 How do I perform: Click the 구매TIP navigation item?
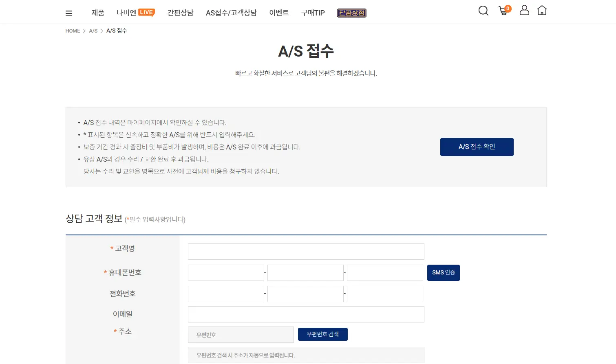pos(312,13)
